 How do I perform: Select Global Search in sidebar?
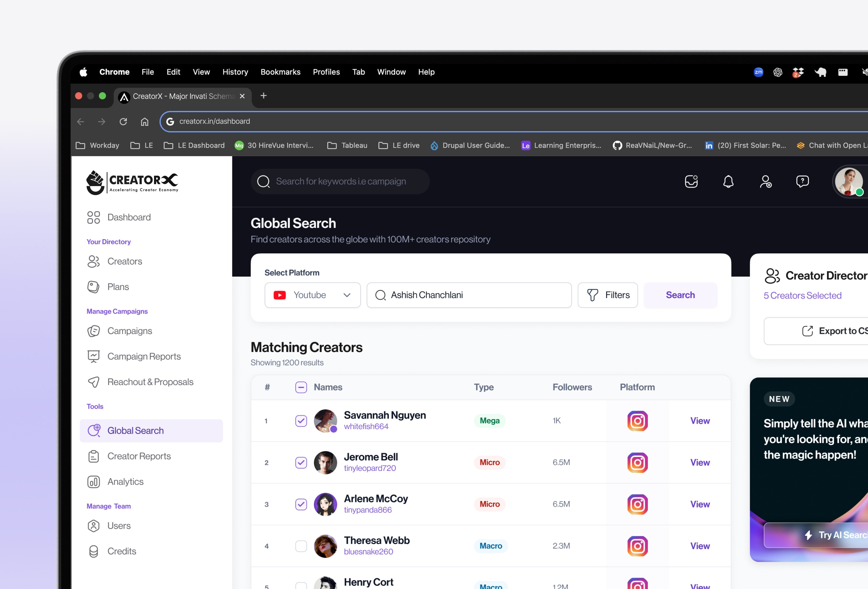click(x=151, y=431)
